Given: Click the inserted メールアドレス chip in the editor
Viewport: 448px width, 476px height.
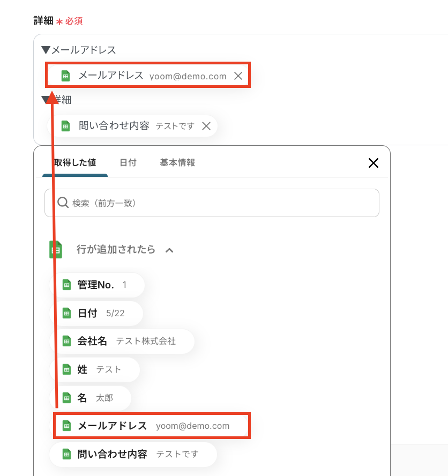Looking at the screenshot, I should click(x=148, y=75).
